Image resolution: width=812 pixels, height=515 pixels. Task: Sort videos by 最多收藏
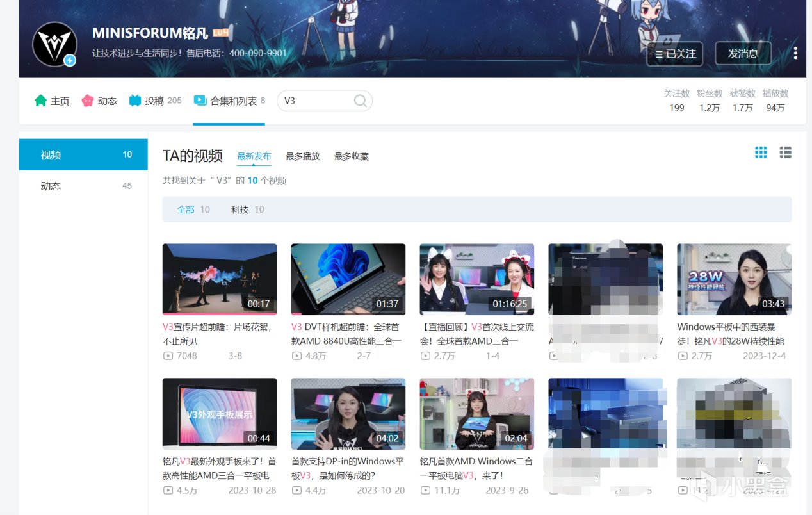click(x=352, y=156)
